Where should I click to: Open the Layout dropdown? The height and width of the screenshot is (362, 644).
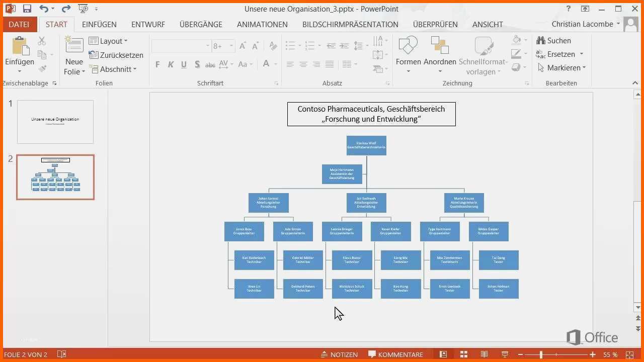point(109,41)
